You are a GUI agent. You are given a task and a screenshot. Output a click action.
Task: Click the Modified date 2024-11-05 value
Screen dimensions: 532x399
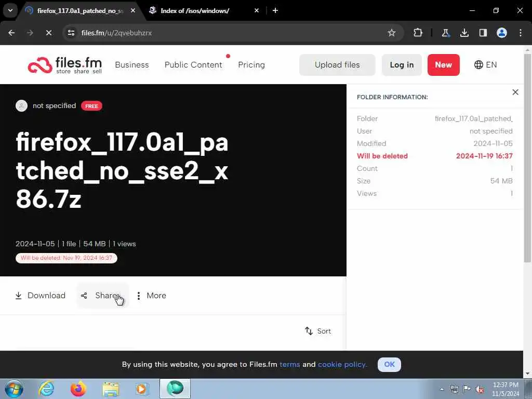pos(493,143)
